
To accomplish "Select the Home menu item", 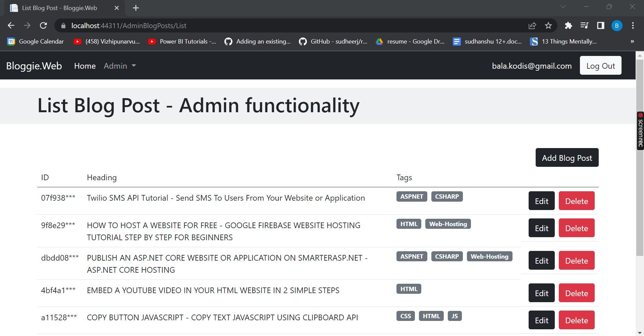I will point(85,66).
